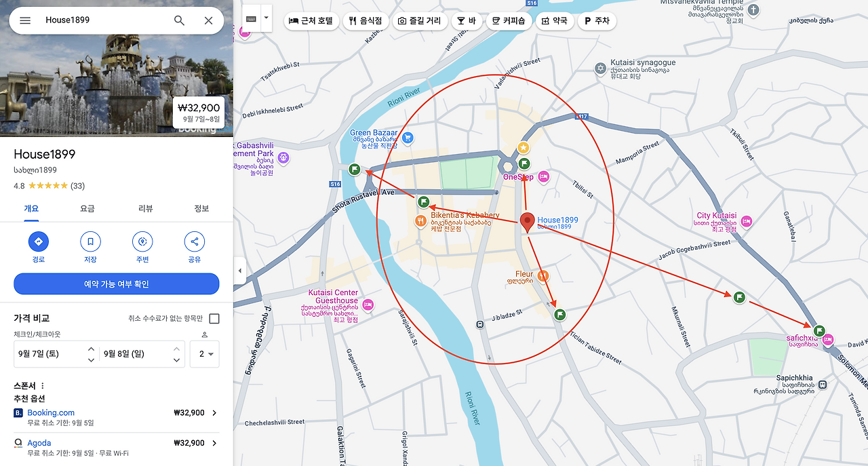Collapse the side panel with the arrow
868x466 pixels.
239,271
